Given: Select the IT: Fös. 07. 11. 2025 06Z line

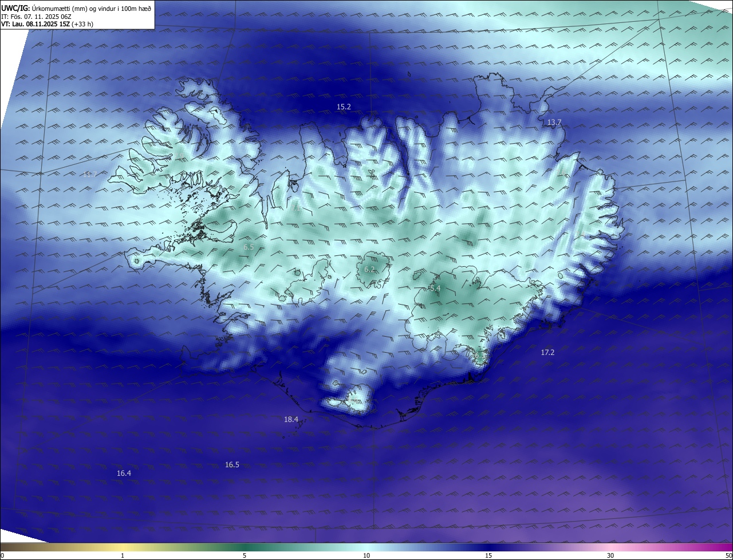Looking at the screenshot, I should (36, 16).
